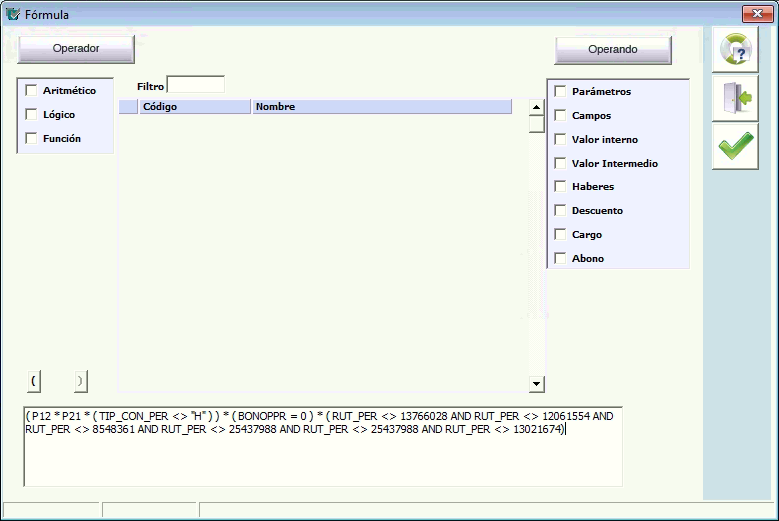The height and width of the screenshot is (521, 779).
Task: Check the Descuento checkbox
Action: point(560,211)
